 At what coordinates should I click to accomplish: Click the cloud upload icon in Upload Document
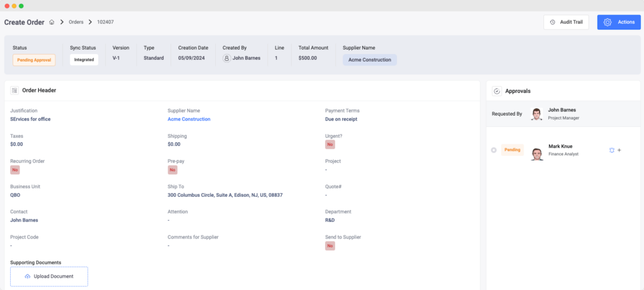pos(28,276)
